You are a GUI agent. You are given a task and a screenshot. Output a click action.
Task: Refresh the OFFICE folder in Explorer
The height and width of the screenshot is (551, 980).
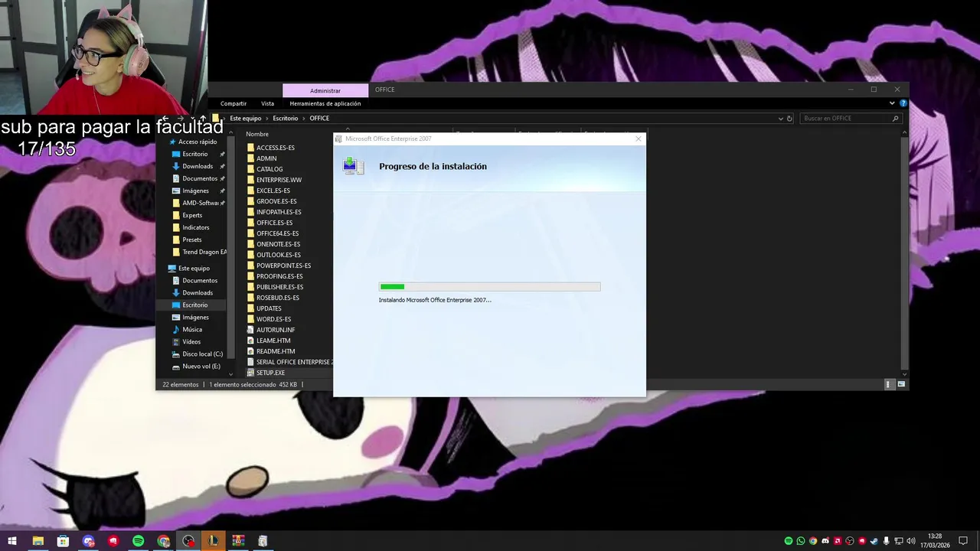tap(790, 119)
